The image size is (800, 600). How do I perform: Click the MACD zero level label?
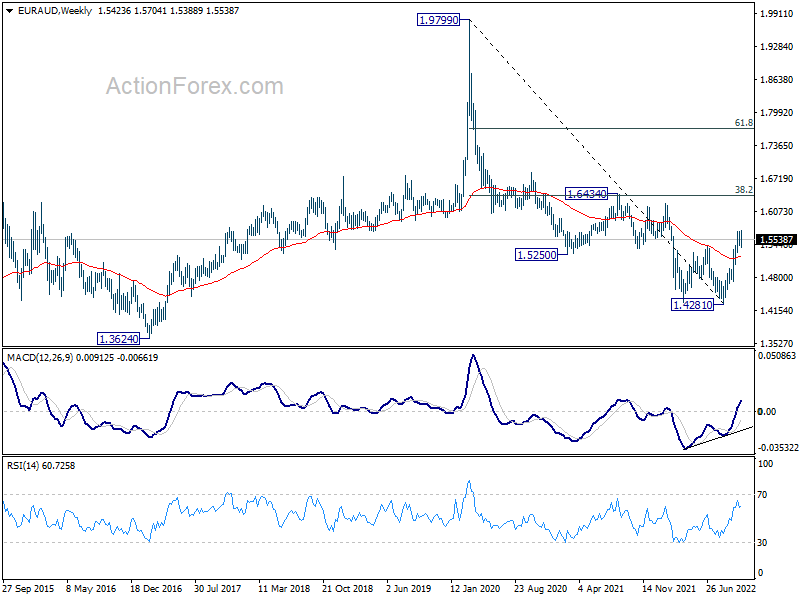pyautogui.click(x=767, y=412)
